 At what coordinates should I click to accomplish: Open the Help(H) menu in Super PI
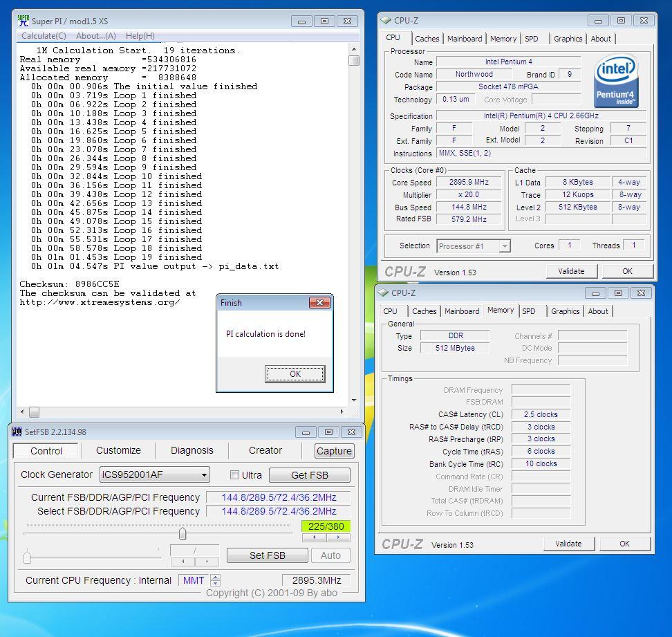(x=140, y=36)
